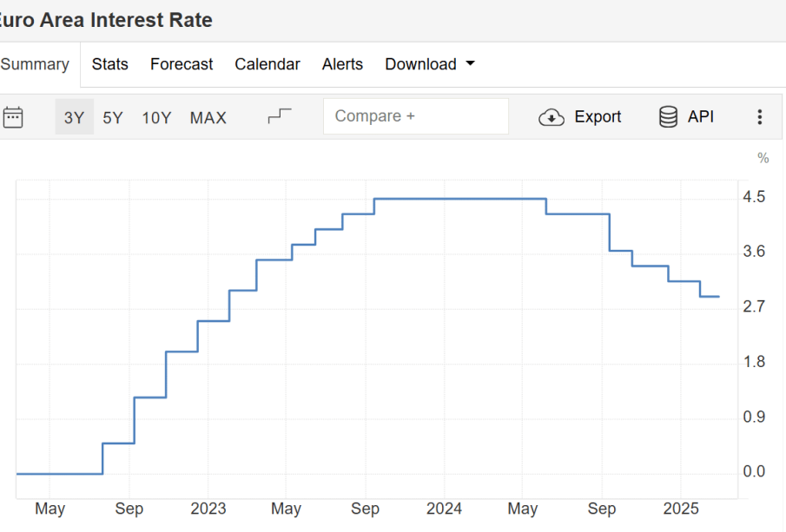Click the Euro Area Interest Rate heading
The height and width of the screenshot is (532, 786).
[x=106, y=20]
